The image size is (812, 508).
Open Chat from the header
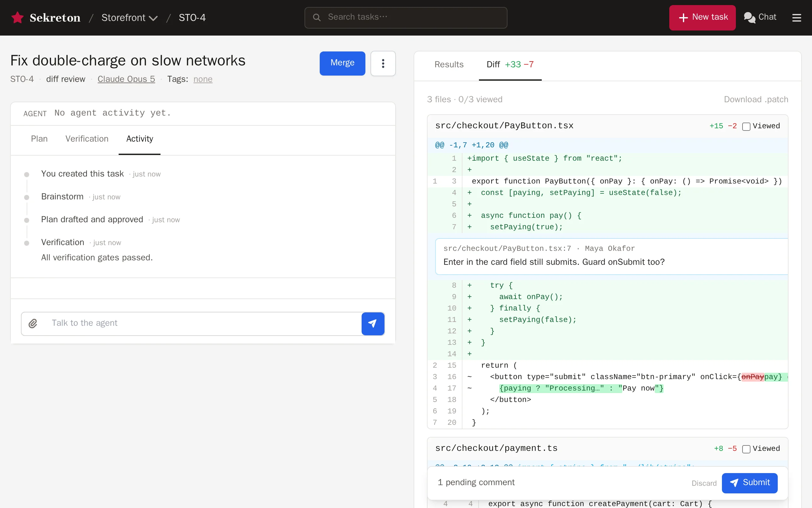[760, 17]
